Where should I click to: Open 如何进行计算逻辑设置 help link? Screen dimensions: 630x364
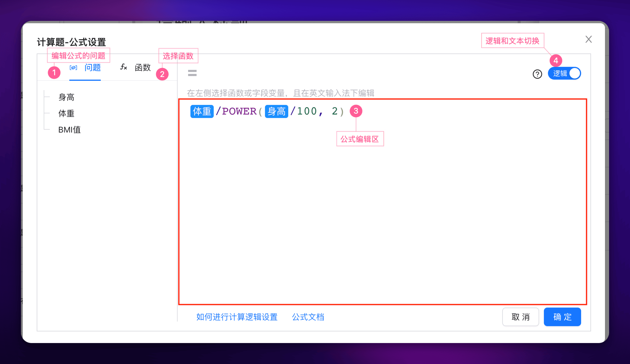[x=237, y=317]
